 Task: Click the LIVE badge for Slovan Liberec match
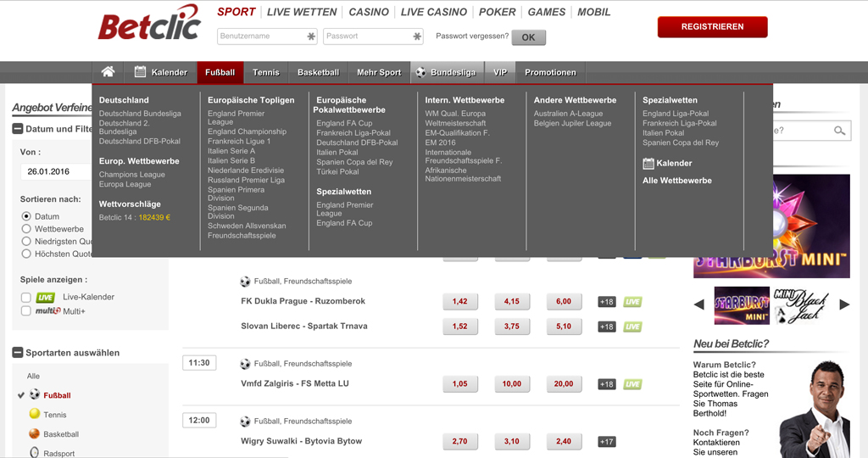632,327
